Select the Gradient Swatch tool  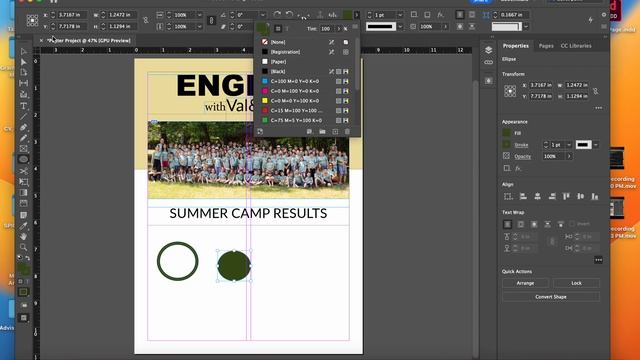23,193
